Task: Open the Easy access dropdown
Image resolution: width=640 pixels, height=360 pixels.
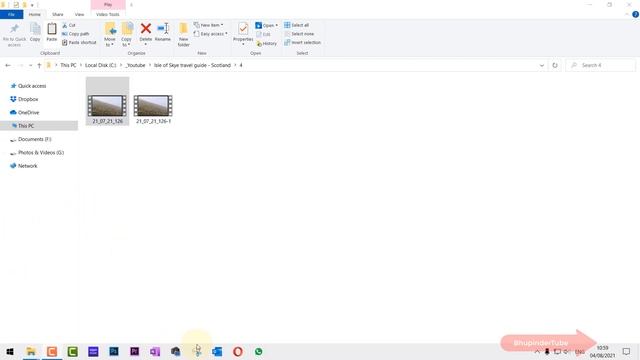Action: (x=211, y=34)
